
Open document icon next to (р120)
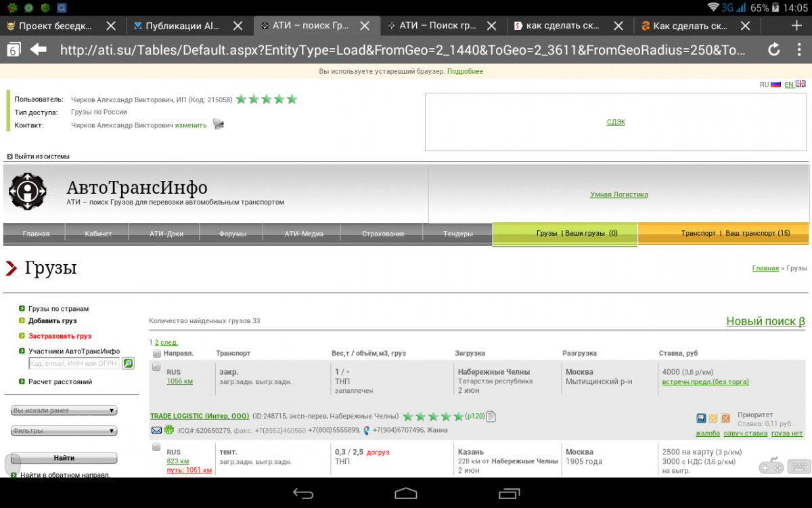(491, 416)
